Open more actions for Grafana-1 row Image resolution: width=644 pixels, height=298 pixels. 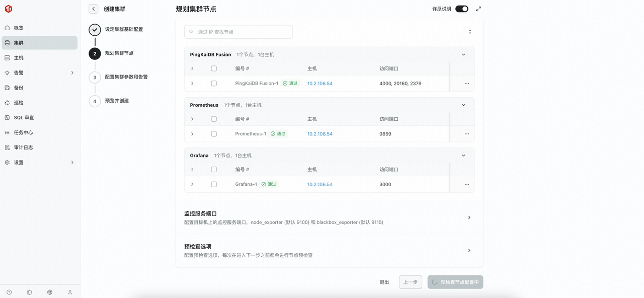(466, 184)
